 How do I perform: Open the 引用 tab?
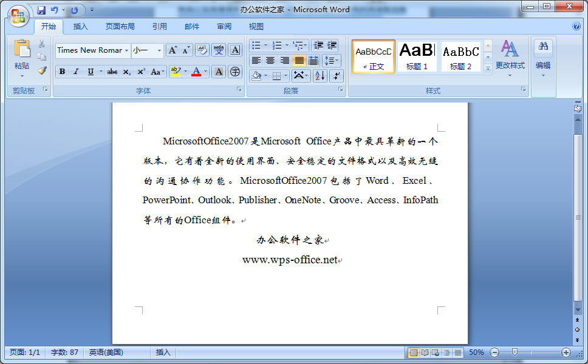click(159, 27)
